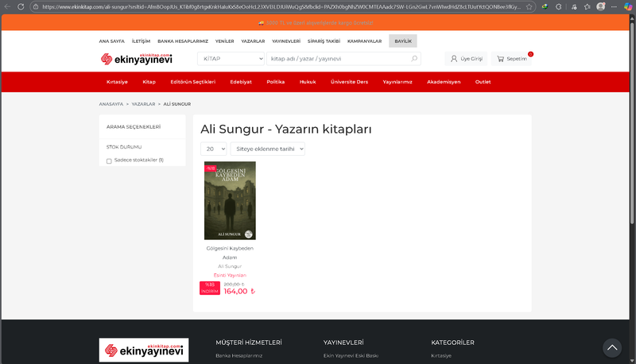Screen dimensions: 636x364
Task: Open browser extensions puzzle icon
Action: click(x=559, y=6)
